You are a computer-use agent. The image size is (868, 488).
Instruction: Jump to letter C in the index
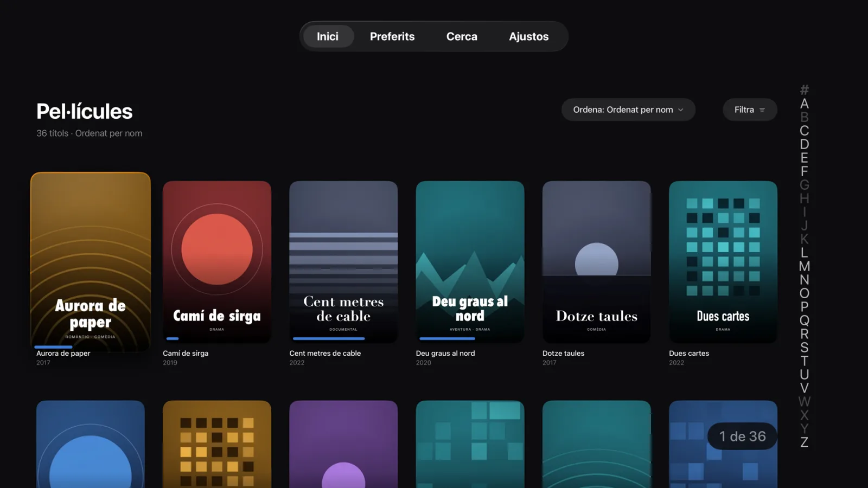pos(805,131)
